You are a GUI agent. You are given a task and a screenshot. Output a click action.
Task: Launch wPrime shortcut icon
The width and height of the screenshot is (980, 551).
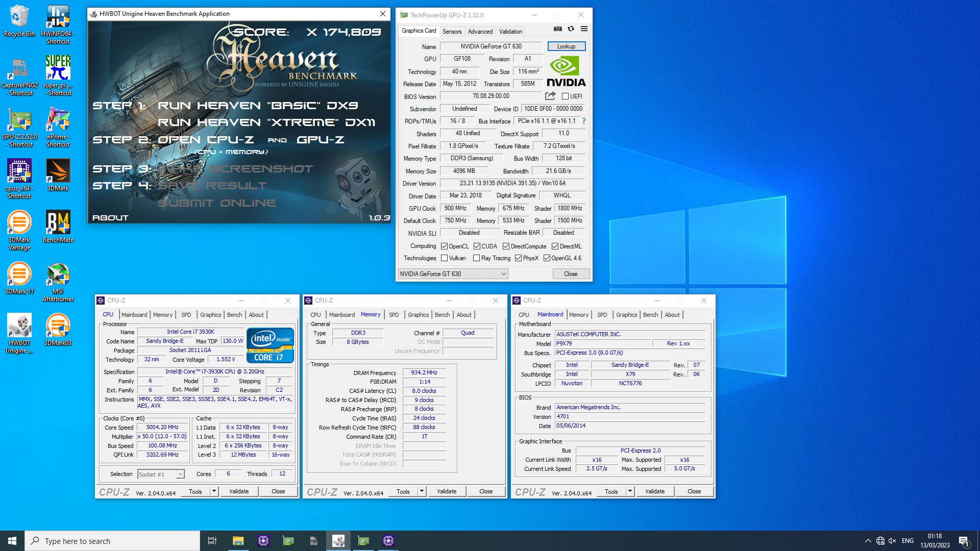58,128
